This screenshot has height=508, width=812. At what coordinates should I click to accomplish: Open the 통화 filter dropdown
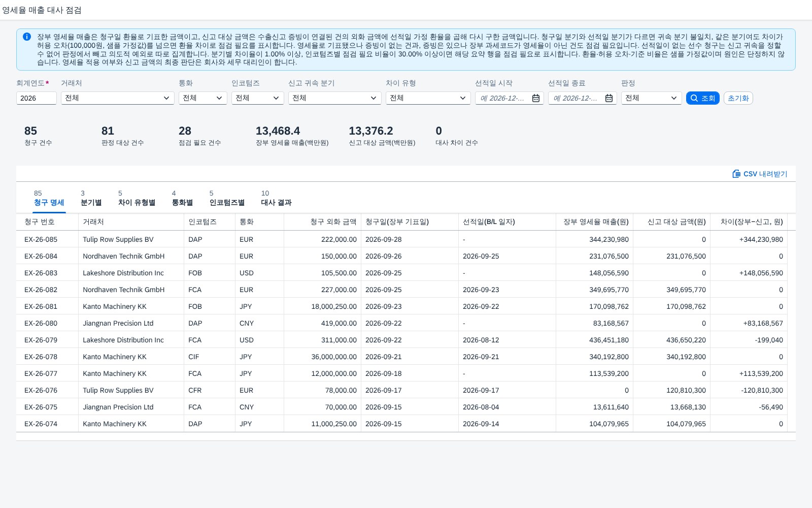click(x=203, y=98)
